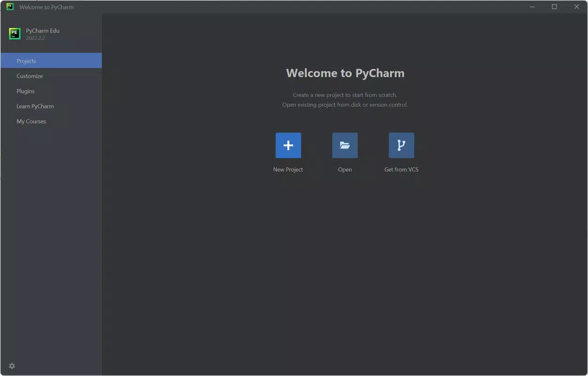588x376 pixels.
Task: Click the Open folder icon
Action: [345, 145]
